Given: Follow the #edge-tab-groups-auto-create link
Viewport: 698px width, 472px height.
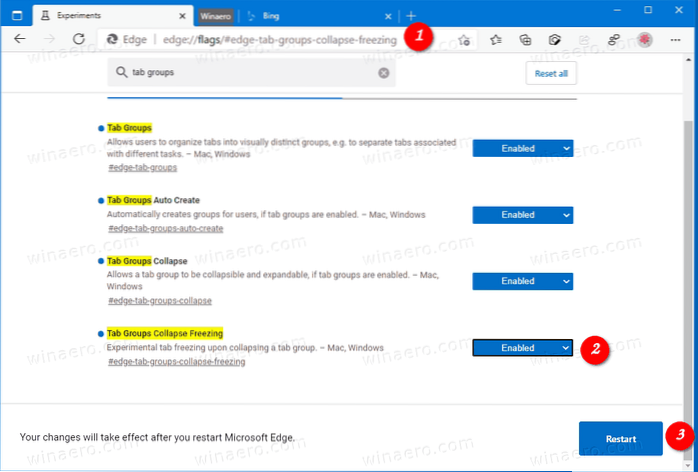Looking at the screenshot, I should point(165,229).
